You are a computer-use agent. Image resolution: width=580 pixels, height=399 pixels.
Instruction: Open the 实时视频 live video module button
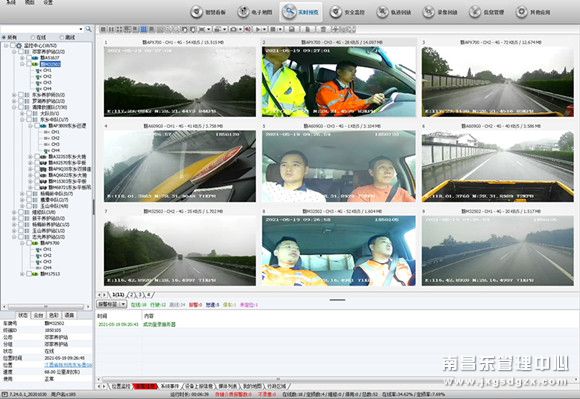click(301, 12)
